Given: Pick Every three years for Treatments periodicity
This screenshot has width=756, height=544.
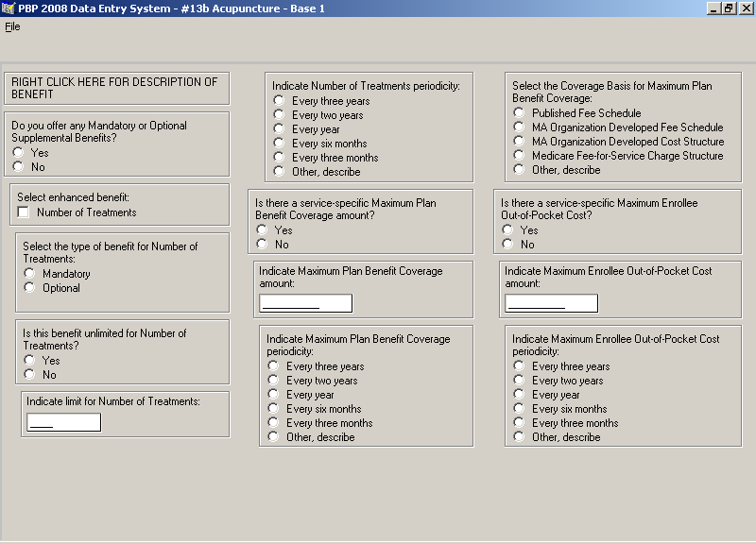Looking at the screenshot, I should click(x=279, y=100).
